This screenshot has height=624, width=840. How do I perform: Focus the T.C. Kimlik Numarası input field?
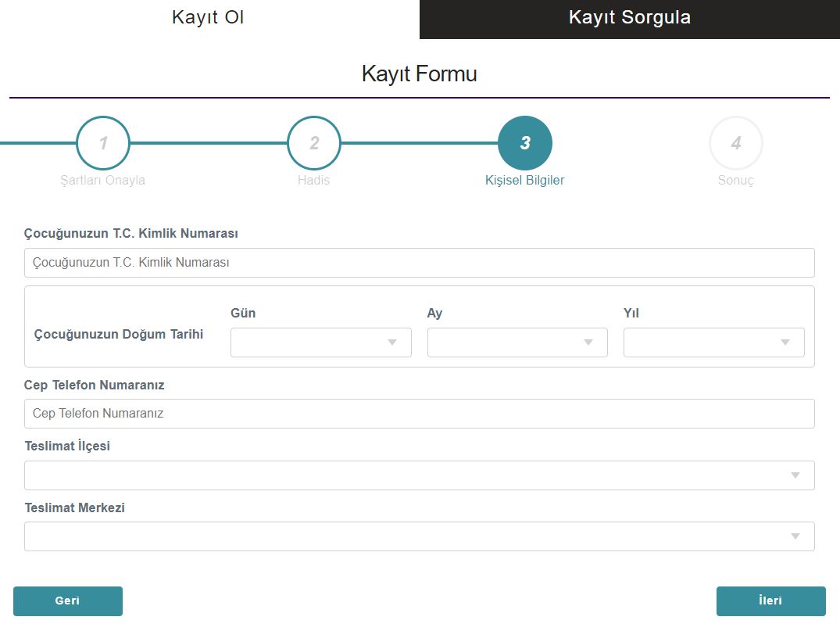coord(419,263)
